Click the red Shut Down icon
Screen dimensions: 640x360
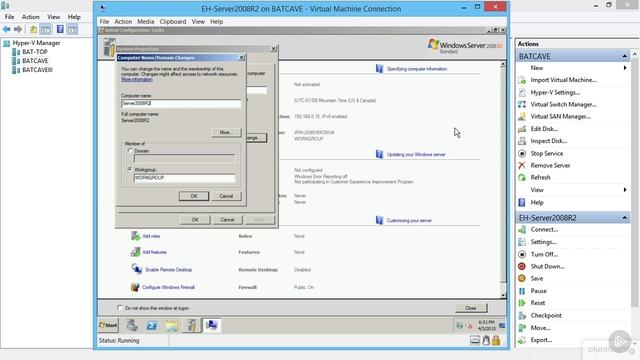click(522, 267)
